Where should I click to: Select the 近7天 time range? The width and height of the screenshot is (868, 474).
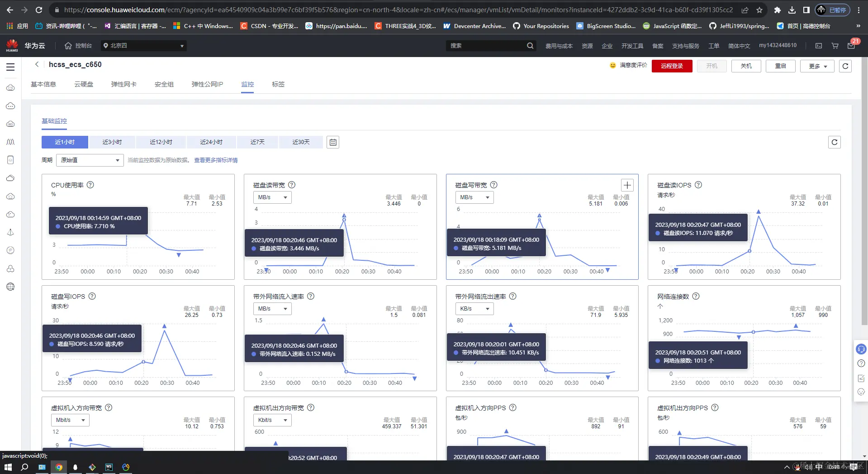[x=258, y=142]
